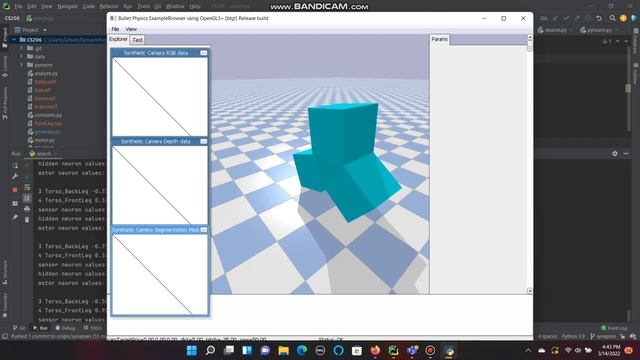Open Run panel settings gear in PyCharm
The image size is (640, 360).
615,153
